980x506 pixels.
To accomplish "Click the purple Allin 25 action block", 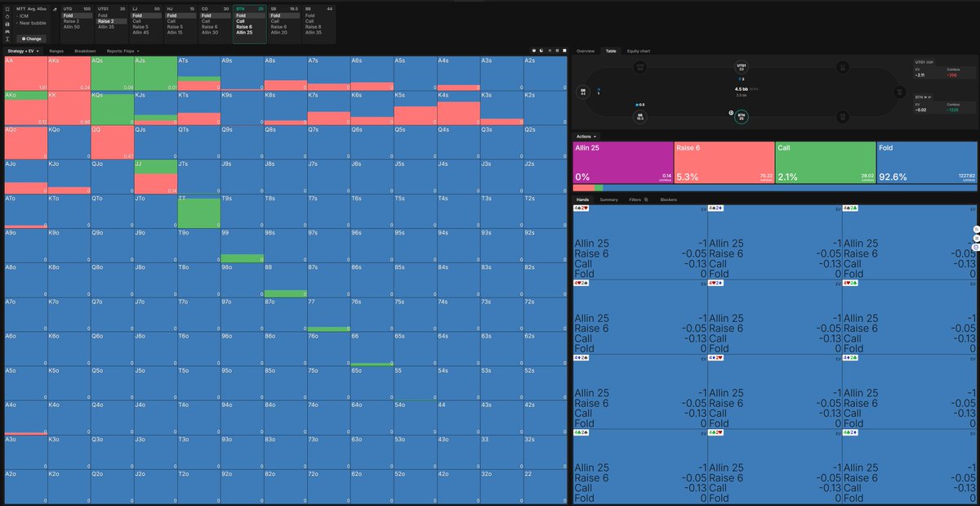I will 623,162.
